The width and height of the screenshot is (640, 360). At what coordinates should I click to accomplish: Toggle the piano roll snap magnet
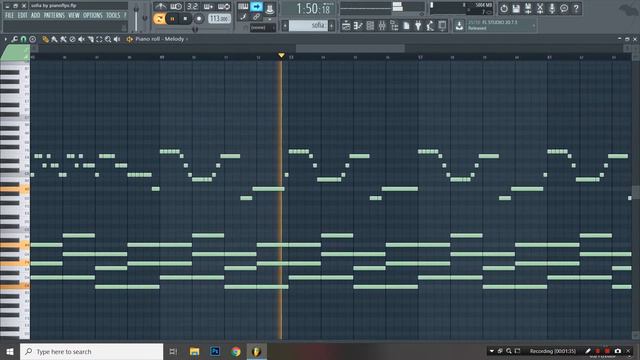(x=23, y=39)
